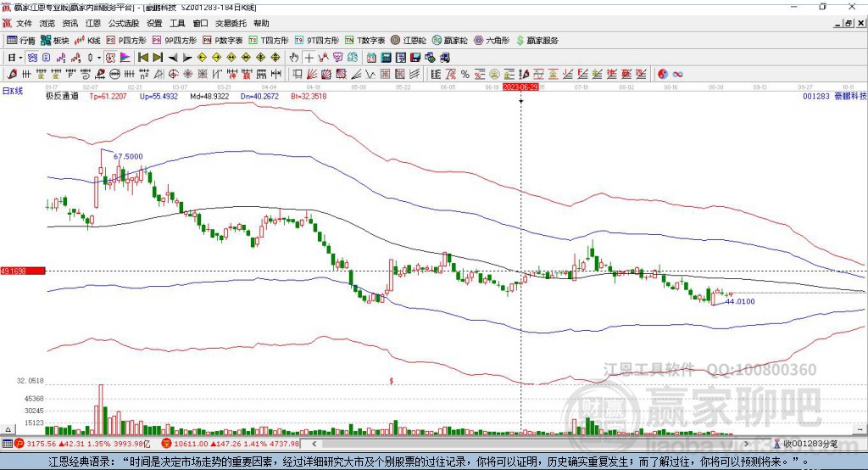Open the 江恩 menu
Image resolution: width=868 pixels, height=470 pixels.
click(93, 23)
